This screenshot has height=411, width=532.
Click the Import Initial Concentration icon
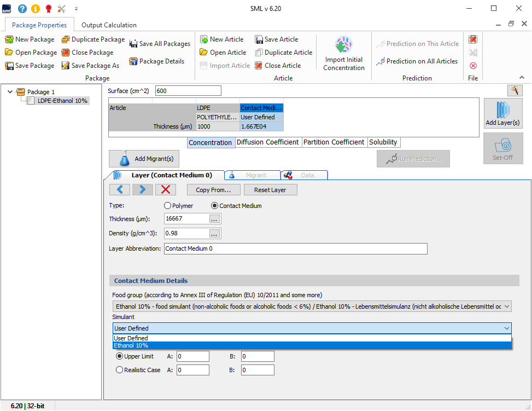click(x=344, y=46)
